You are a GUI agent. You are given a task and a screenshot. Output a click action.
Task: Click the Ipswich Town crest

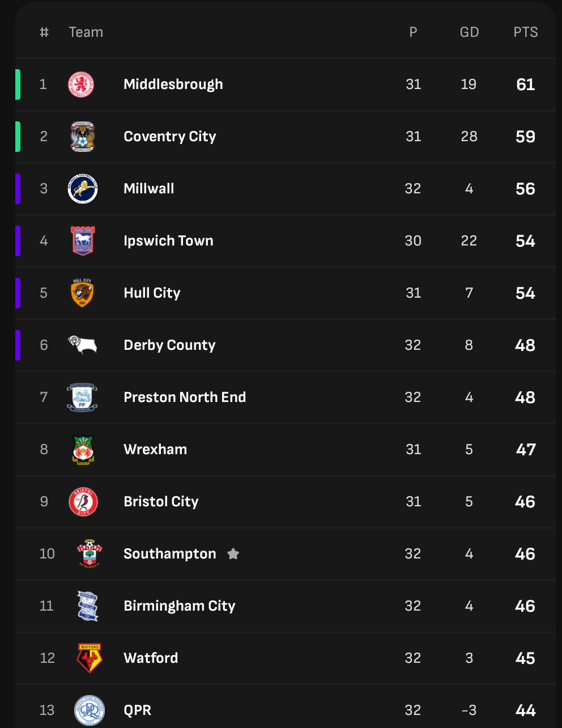pyautogui.click(x=83, y=241)
